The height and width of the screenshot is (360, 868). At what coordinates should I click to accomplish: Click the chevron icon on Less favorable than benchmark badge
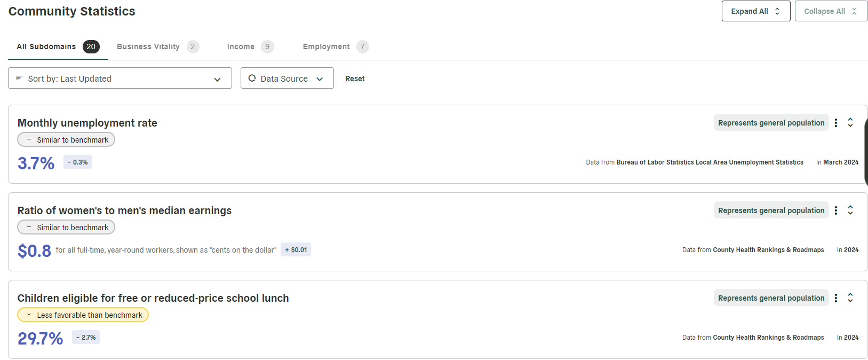tap(28, 315)
